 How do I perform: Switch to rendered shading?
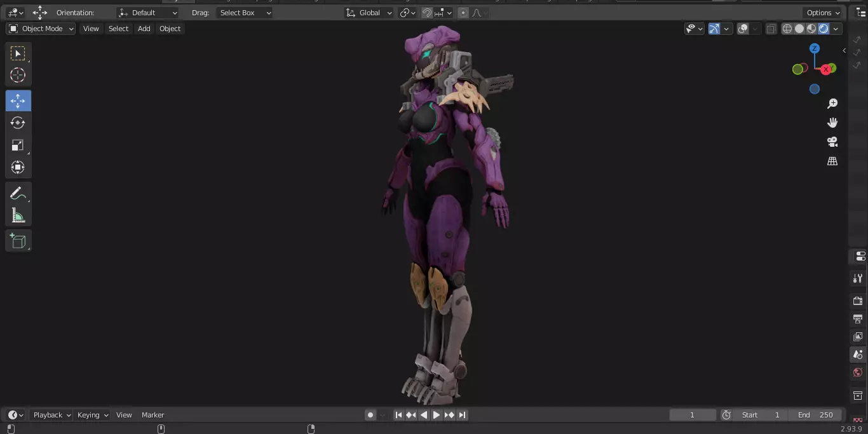coord(824,29)
